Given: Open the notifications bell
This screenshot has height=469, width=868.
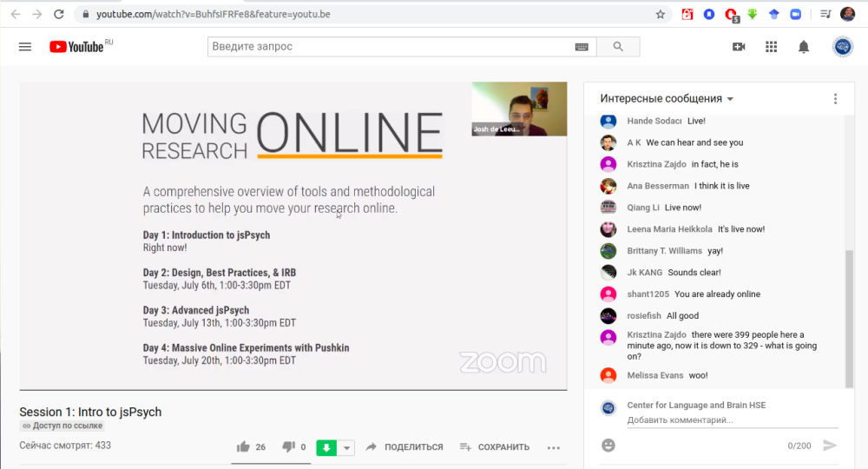Looking at the screenshot, I should click(x=804, y=47).
